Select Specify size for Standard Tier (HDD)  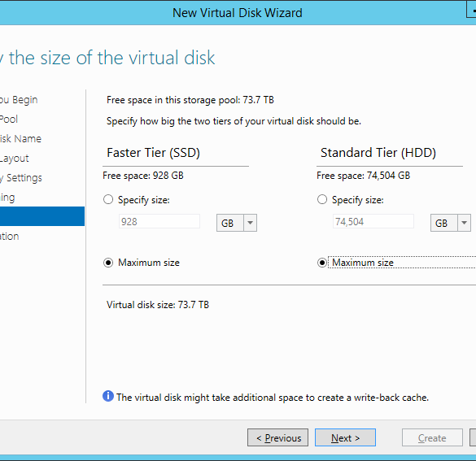coord(321,199)
